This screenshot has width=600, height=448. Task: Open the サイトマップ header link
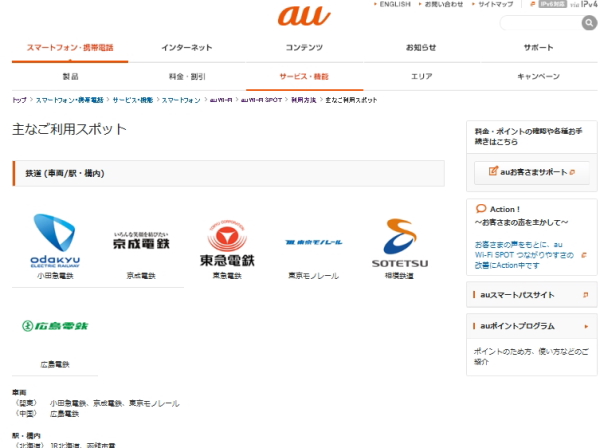496,4
